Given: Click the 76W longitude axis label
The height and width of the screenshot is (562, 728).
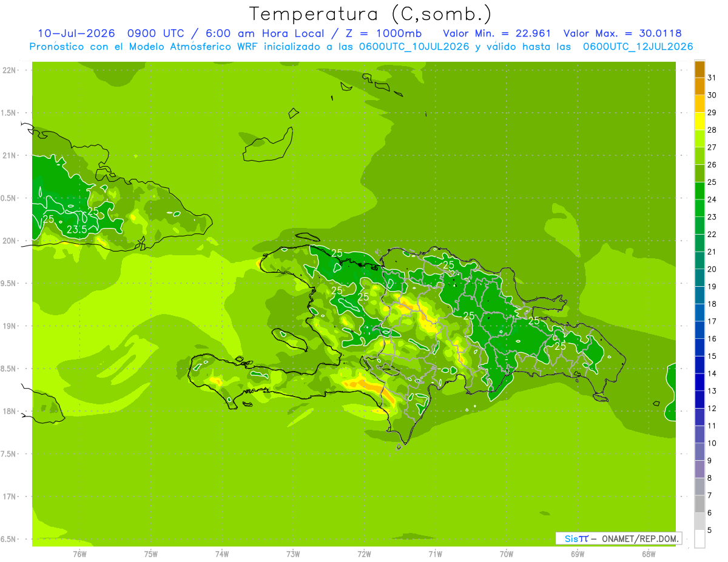Looking at the screenshot, I should coord(79,554).
